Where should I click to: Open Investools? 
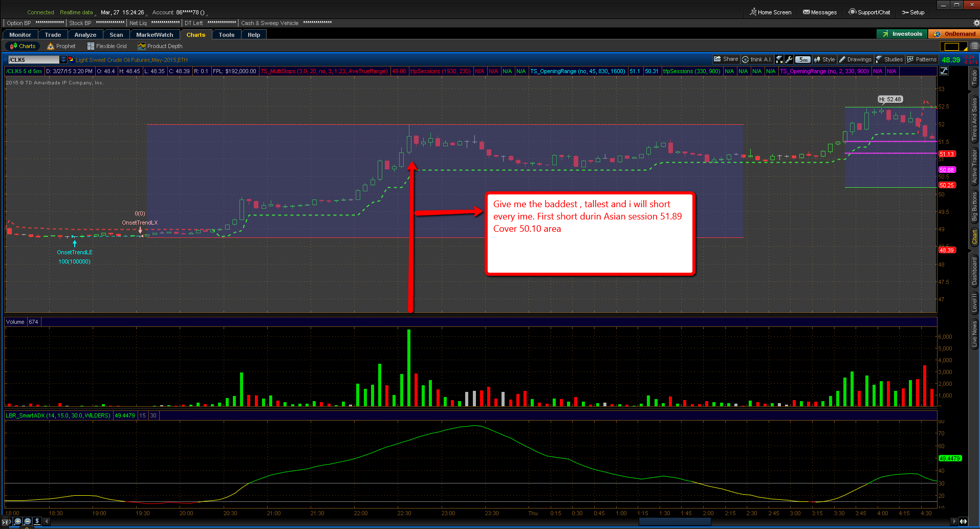(902, 34)
